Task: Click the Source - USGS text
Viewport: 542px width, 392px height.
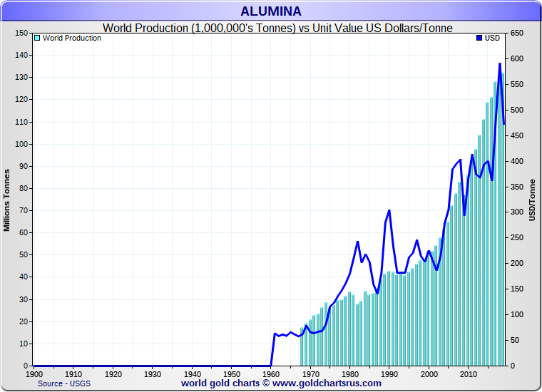Action: click(63, 383)
